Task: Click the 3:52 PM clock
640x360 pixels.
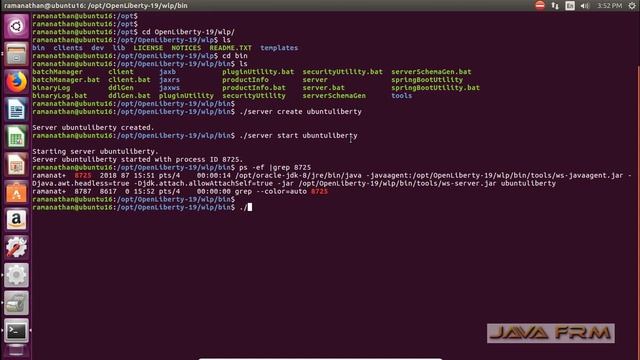Action: point(609,5)
